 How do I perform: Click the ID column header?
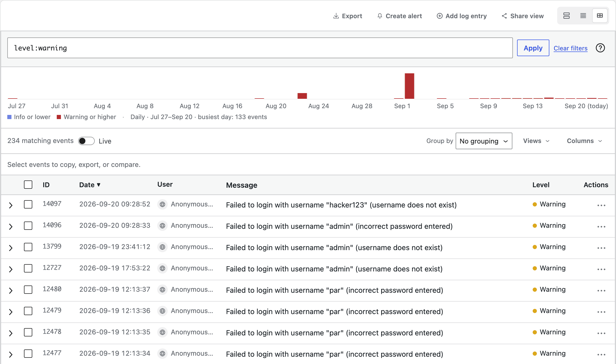pos(46,185)
